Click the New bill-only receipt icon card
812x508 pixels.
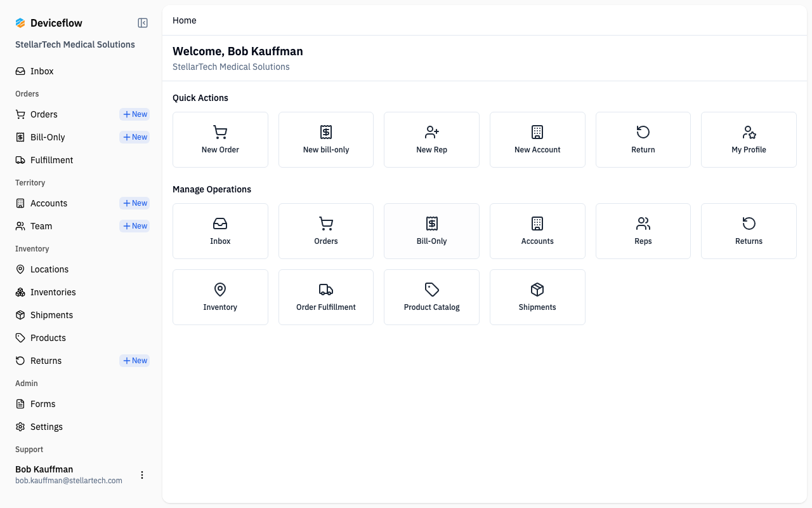point(326,140)
